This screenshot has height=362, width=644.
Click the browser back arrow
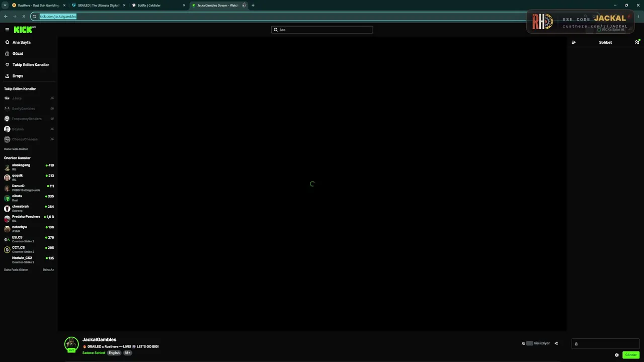click(x=6, y=16)
